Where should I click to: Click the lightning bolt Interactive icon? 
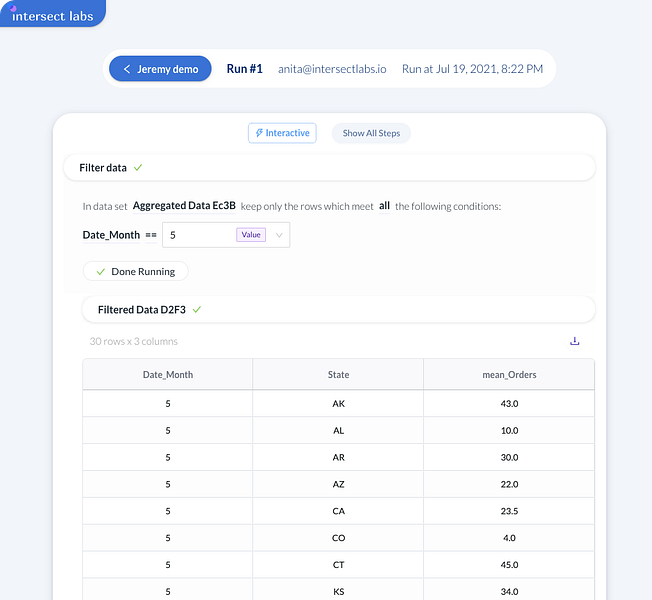click(x=260, y=133)
